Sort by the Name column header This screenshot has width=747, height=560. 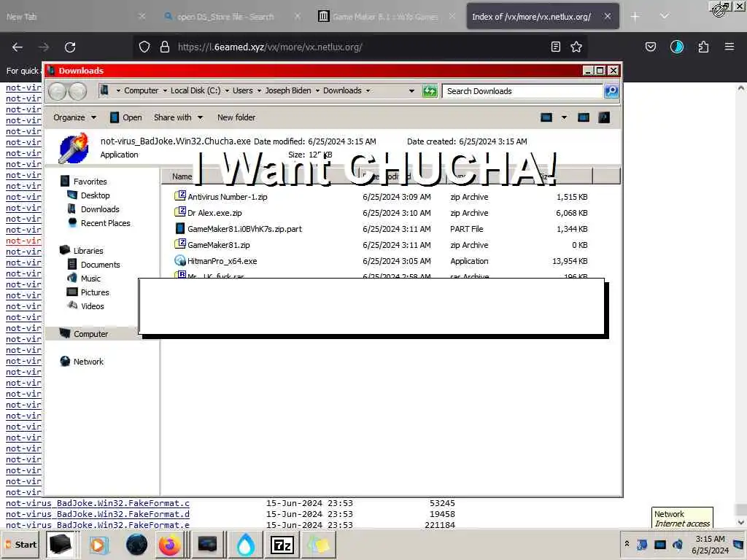click(x=182, y=176)
